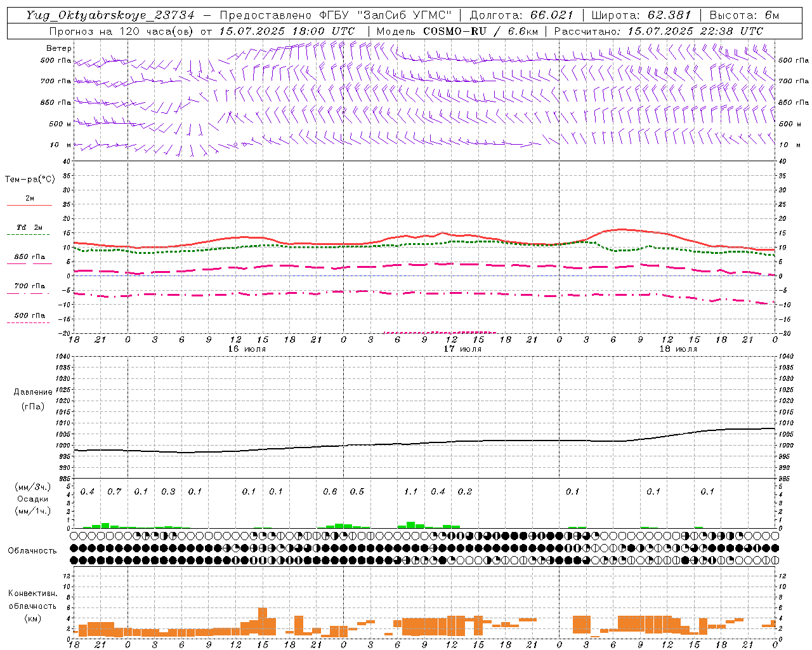The image size is (812, 650).
Task: Click the Осадки panel label
Action: [x=33, y=499]
